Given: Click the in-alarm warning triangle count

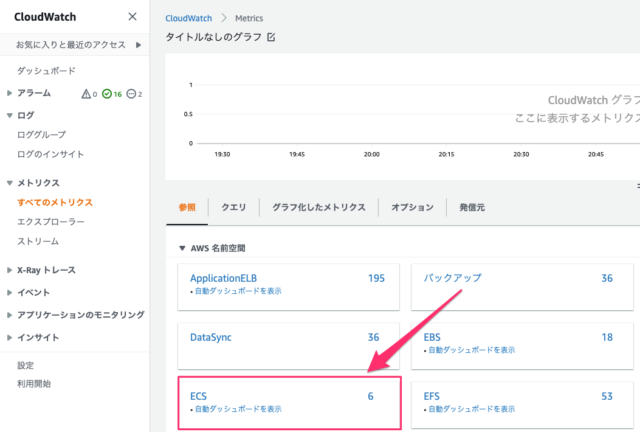Looking at the screenshot, I should (x=89, y=94).
